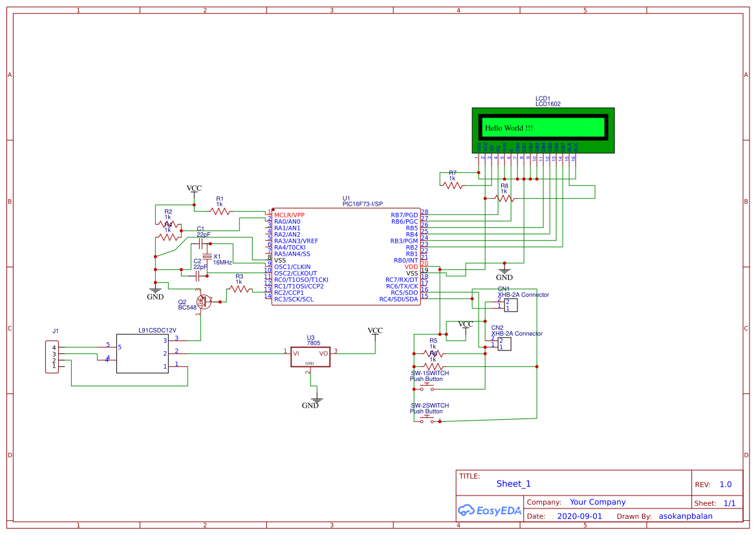Select the SW-2 push button symbol
The width and height of the screenshot is (756, 535).
427,420
